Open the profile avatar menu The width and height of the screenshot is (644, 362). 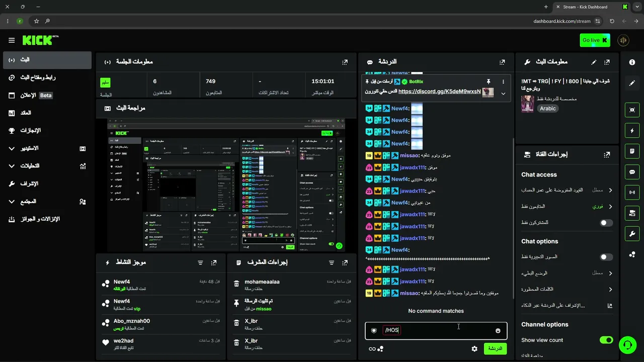click(x=623, y=40)
